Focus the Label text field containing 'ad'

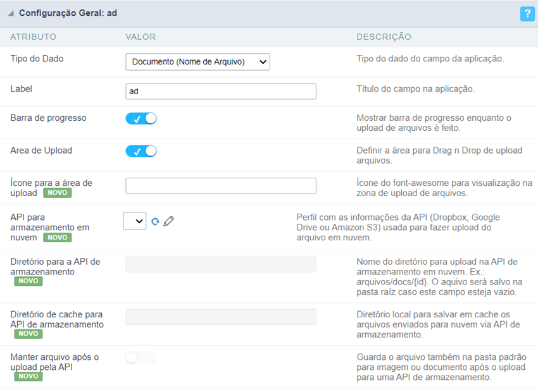220,92
